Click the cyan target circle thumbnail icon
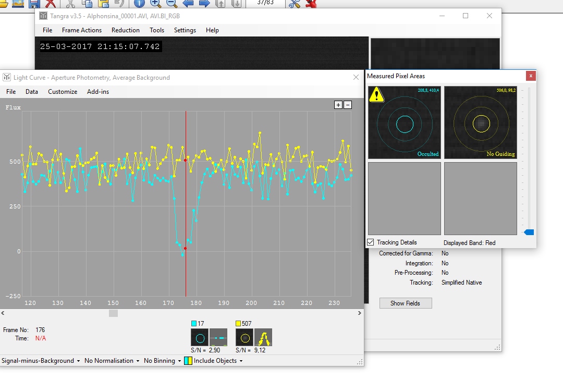 pos(200,338)
